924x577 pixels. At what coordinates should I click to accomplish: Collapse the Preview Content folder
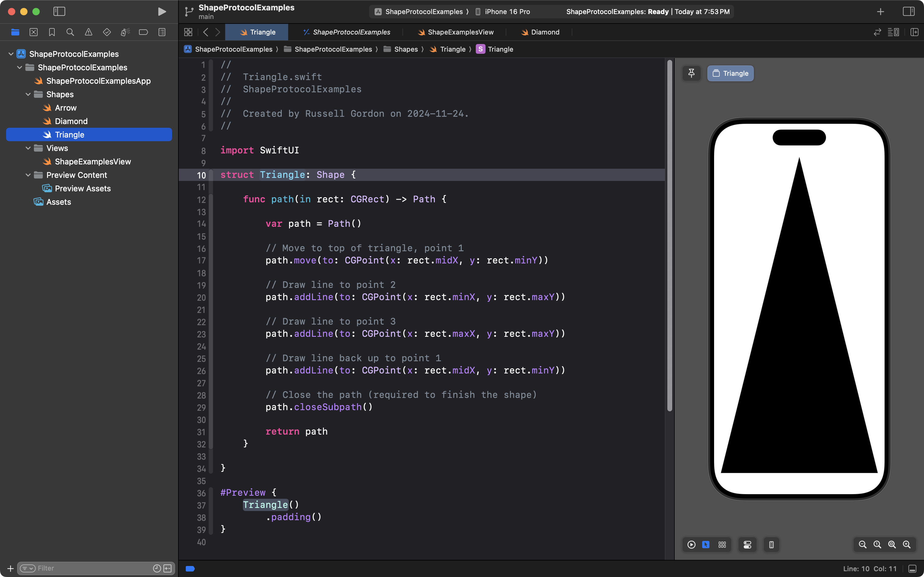[28, 175]
